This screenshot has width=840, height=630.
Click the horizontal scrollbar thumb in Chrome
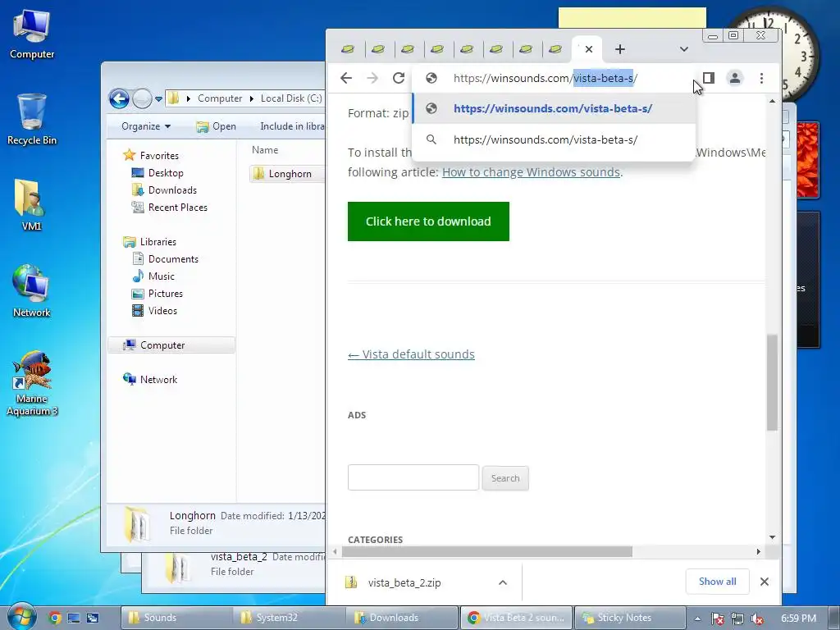click(487, 552)
